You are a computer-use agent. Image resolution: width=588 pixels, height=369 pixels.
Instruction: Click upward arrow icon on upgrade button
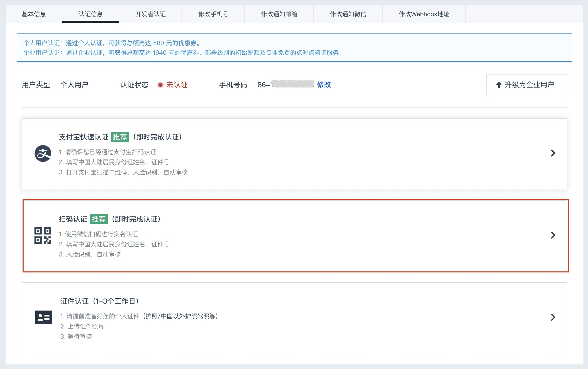click(499, 85)
